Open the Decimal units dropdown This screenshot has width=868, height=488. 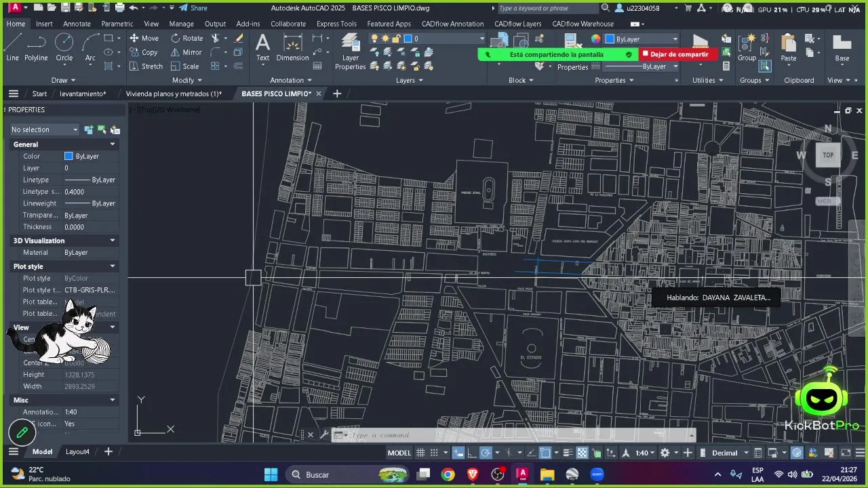click(x=730, y=453)
